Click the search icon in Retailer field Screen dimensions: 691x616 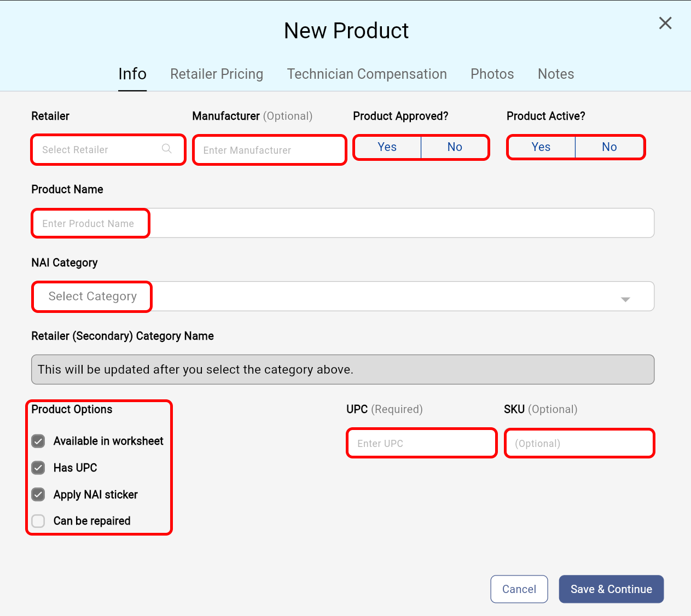click(x=167, y=149)
